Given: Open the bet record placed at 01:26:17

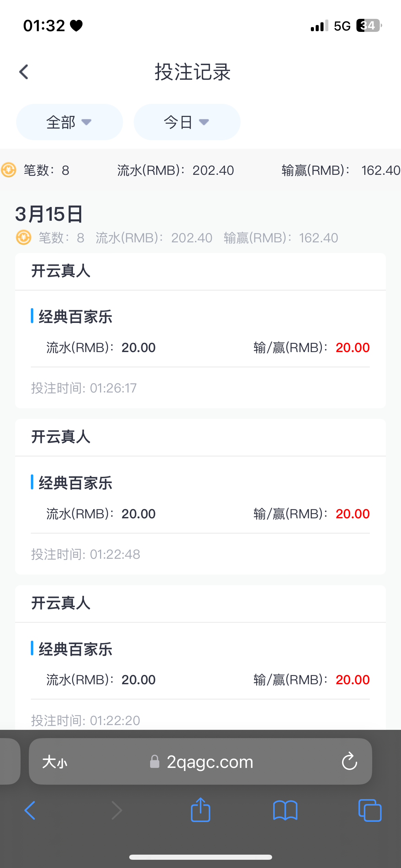Looking at the screenshot, I should 200,348.
